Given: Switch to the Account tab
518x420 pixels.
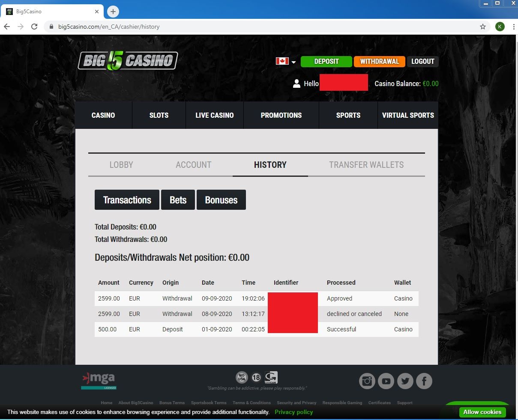Looking at the screenshot, I should coord(194,165).
